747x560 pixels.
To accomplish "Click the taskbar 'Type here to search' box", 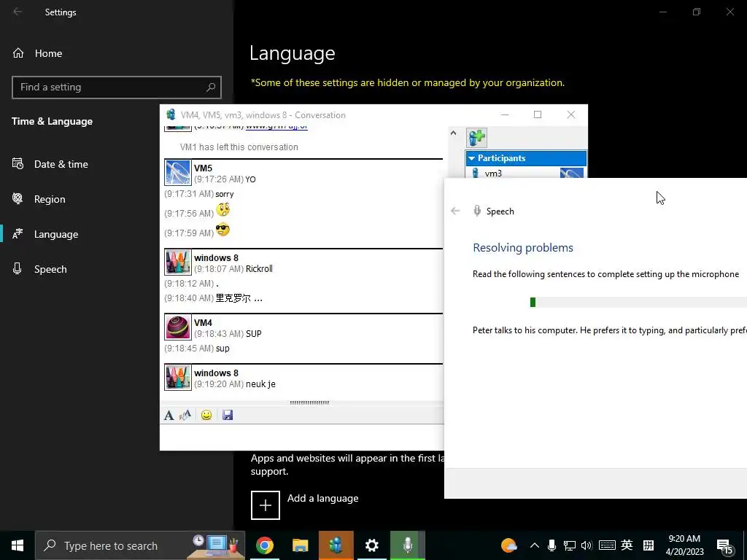I will (140, 545).
